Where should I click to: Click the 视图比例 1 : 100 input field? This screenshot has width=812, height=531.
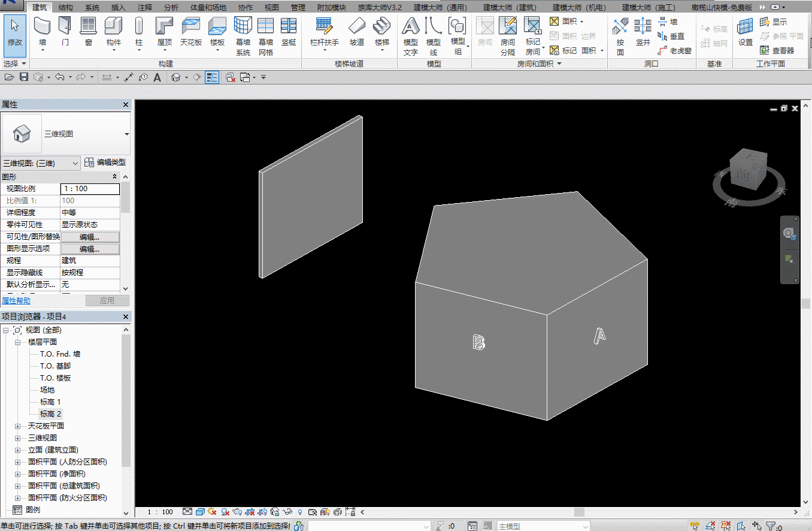click(x=90, y=189)
